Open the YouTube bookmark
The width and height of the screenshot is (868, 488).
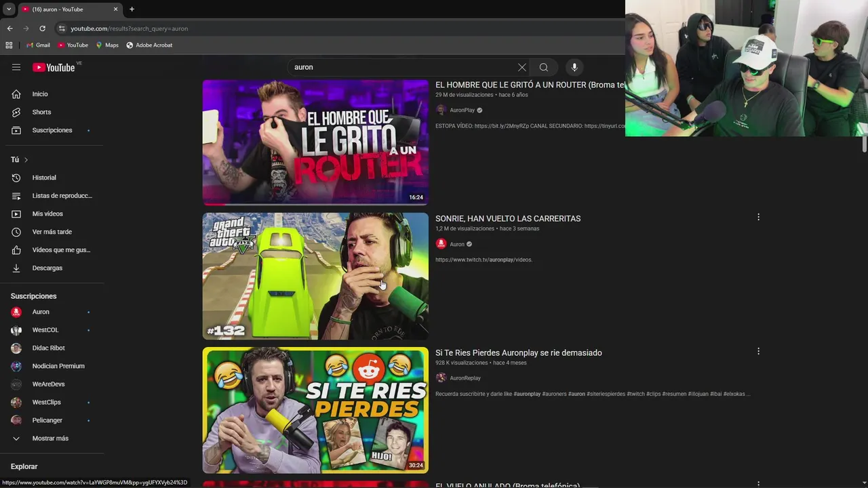coord(73,45)
